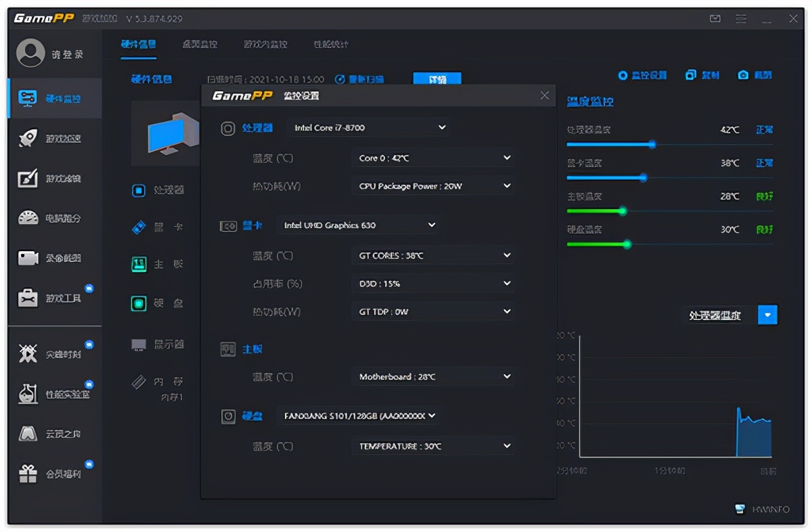The image size is (812, 532).
Task: Expand the Intel Core i7-8700 processor dropdown
Action: tap(442, 127)
